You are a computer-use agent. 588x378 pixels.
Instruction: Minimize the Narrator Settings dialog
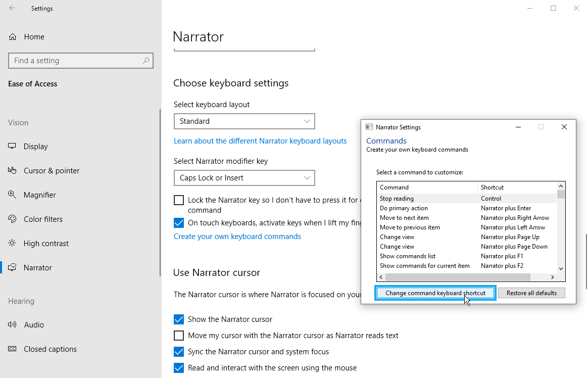[518, 127]
